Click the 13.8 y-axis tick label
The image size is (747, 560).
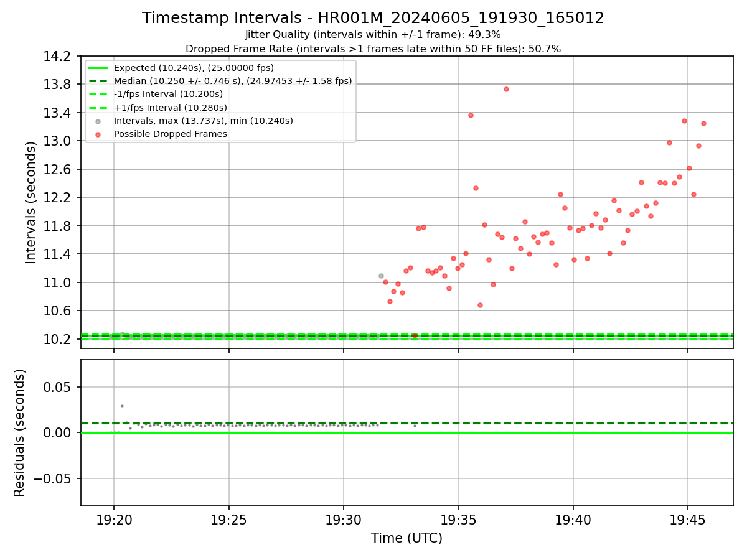[x=59, y=84]
